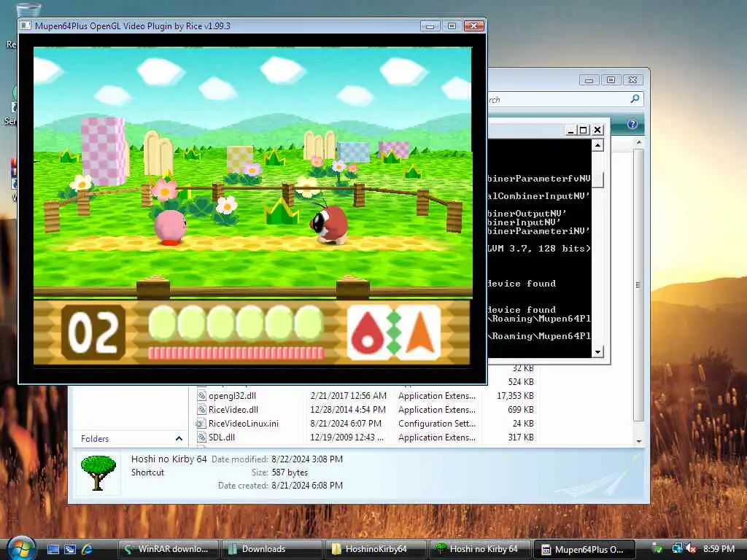Click the 02 lives counter in game HUD
The image size is (747, 560).
click(x=93, y=332)
